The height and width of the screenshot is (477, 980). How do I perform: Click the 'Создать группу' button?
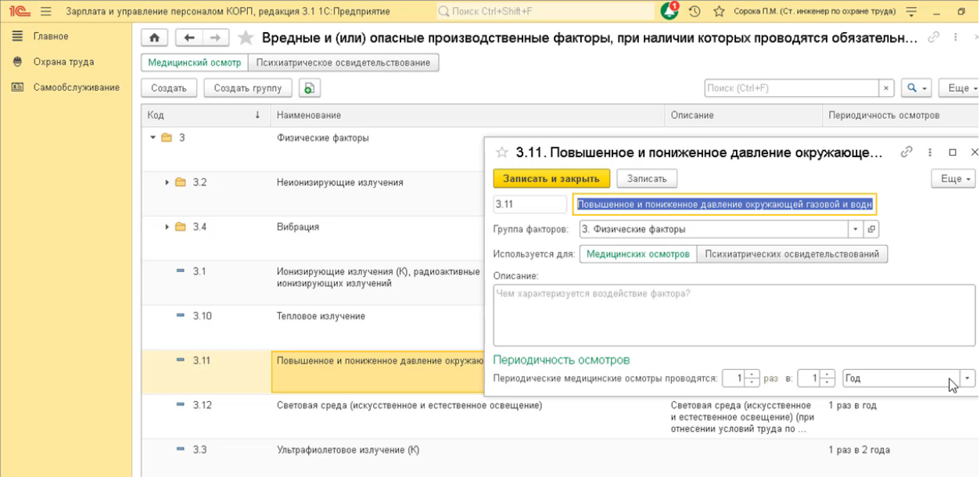pyautogui.click(x=248, y=88)
